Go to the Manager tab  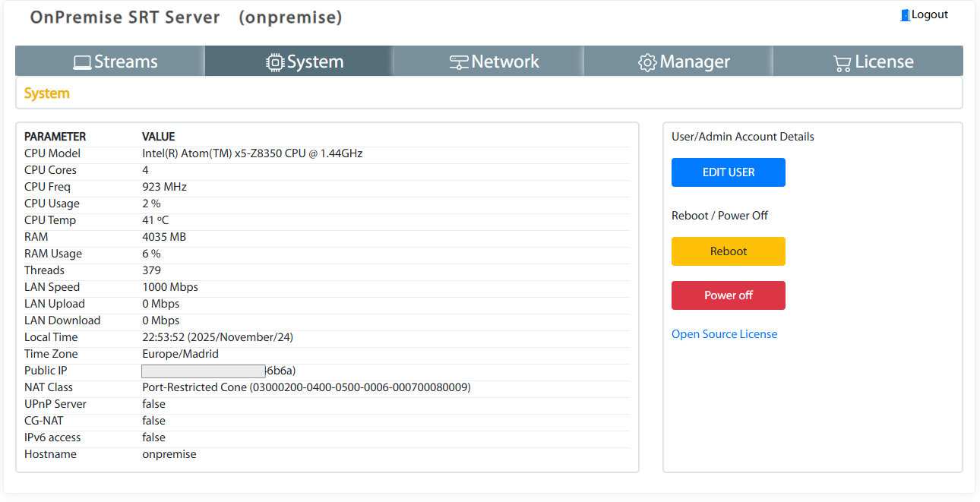pyautogui.click(x=694, y=62)
